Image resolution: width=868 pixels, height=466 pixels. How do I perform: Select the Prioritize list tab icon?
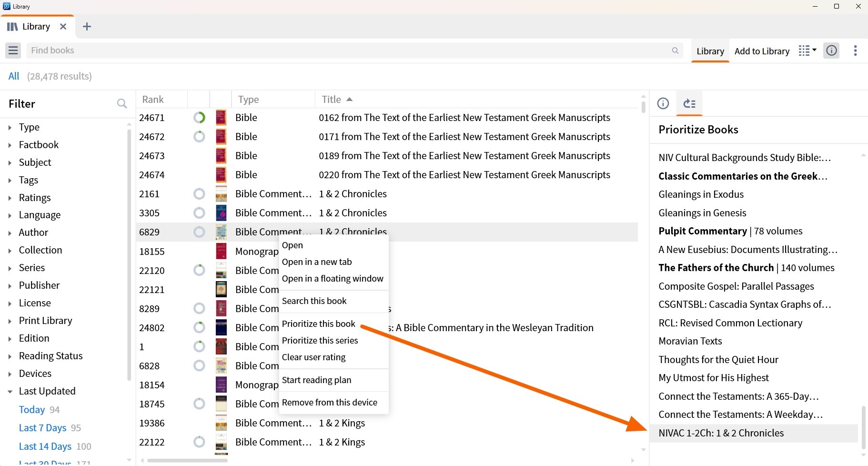click(689, 103)
